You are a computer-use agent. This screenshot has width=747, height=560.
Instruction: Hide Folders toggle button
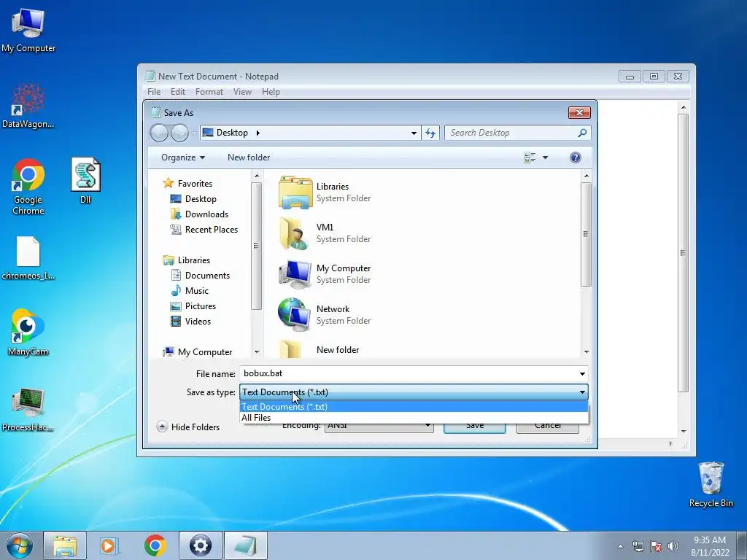coord(188,427)
